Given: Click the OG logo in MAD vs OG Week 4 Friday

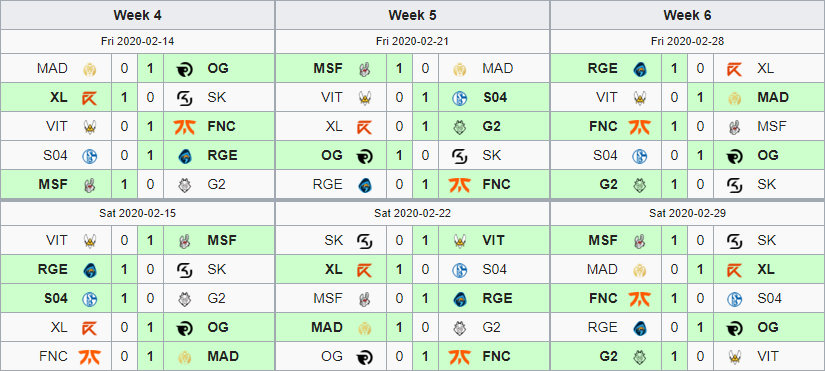Looking at the screenshot, I should [184, 68].
